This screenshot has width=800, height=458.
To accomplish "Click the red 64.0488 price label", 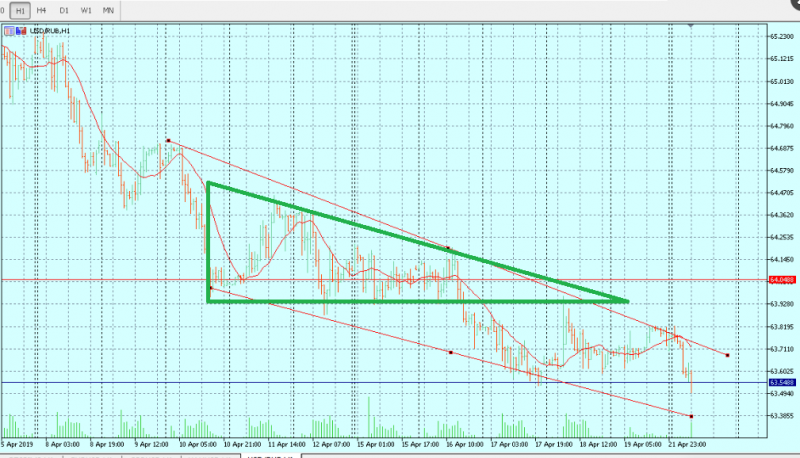I will [782, 280].
